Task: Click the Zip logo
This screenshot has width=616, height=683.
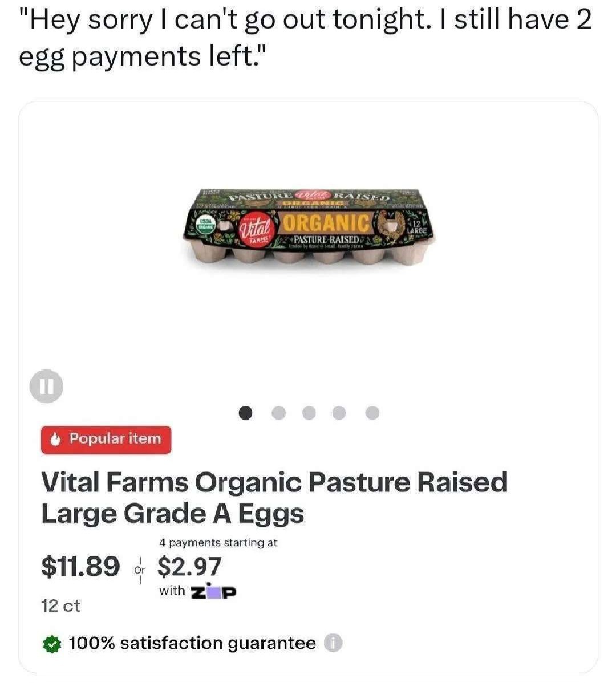Action: (x=213, y=592)
